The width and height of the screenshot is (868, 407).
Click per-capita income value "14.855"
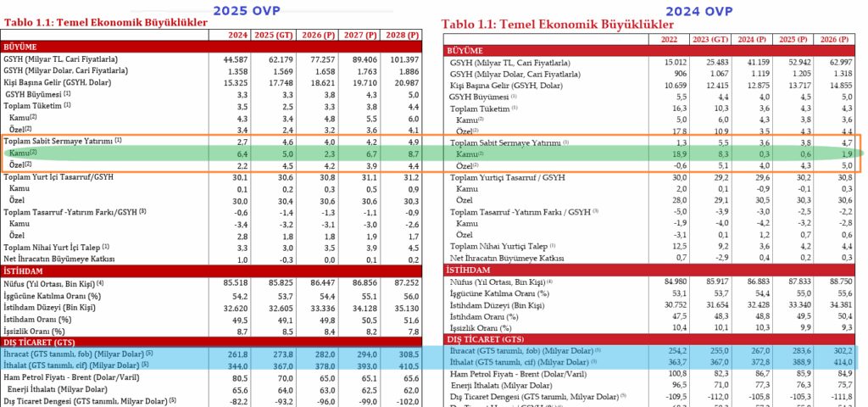click(x=843, y=86)
